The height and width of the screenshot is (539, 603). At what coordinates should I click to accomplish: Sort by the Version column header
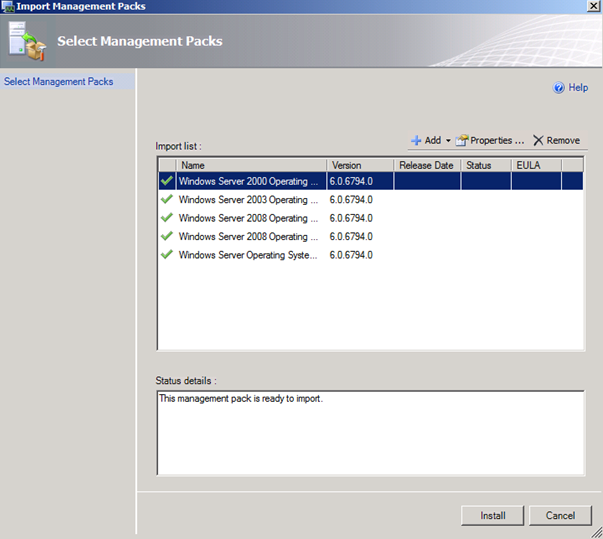click(x=360, y=165)
